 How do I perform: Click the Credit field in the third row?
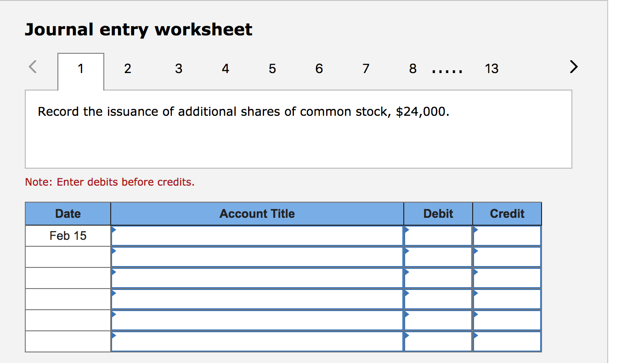pos(507,278)
